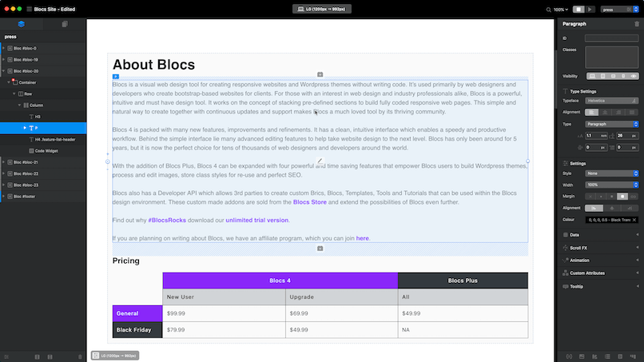Delete layer with sidebar bottom trash icon
Image resolution: width=644 pixels, height=362 pixels.
80,357
